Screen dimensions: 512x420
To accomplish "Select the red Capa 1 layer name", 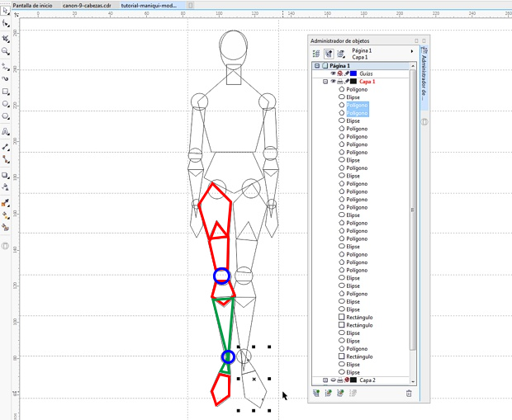I will (367, 82).
